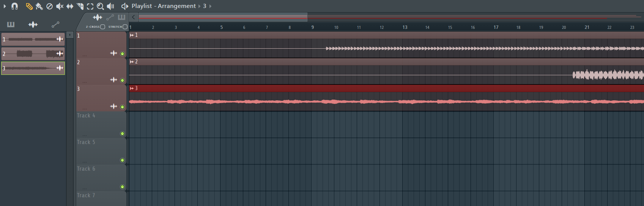Select the Track 7 header
This screenshot has width=644, height=206.
click(101, 199)
